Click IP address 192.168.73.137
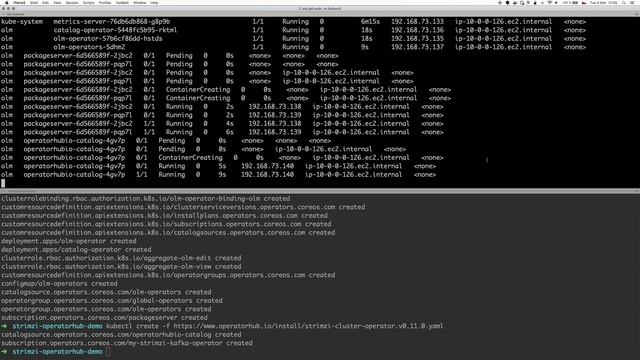This screenshot has height=360, width=640. (x=418, y=47)
